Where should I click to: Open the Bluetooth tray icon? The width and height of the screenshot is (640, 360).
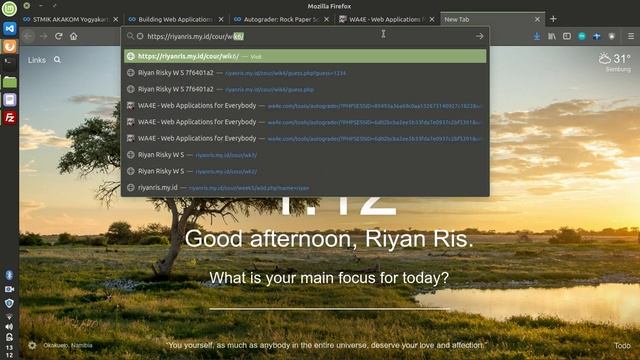tap(9, 275)
